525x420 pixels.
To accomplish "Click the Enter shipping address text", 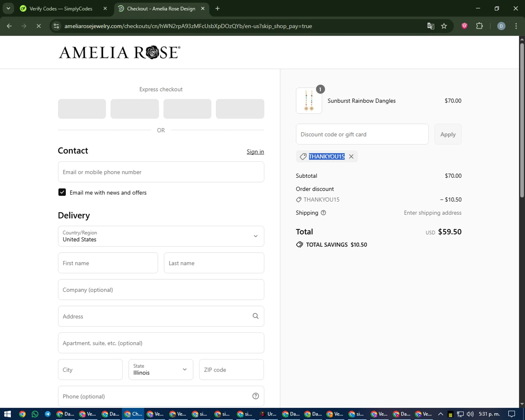I will click(x=433, y=213).
